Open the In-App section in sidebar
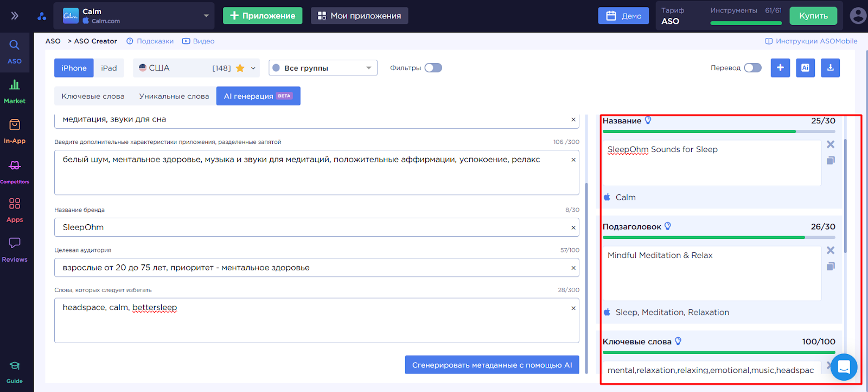868x392 pixels. [x=15, y=131]
